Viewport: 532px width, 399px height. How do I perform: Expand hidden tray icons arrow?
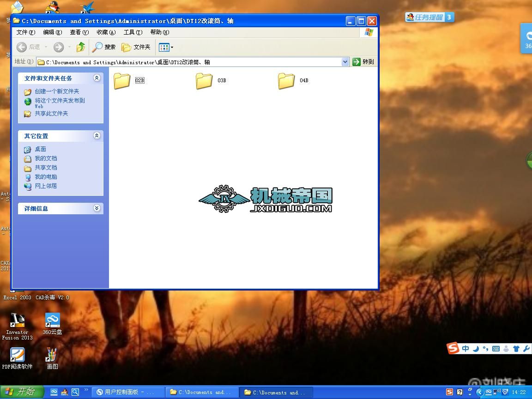coord(479,392)
